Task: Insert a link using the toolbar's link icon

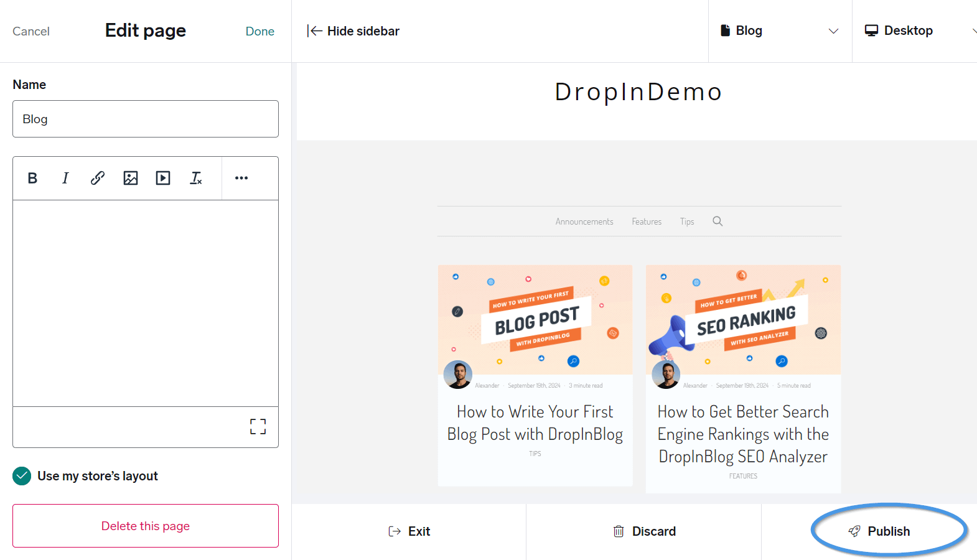Action: (x=98, y=178)
